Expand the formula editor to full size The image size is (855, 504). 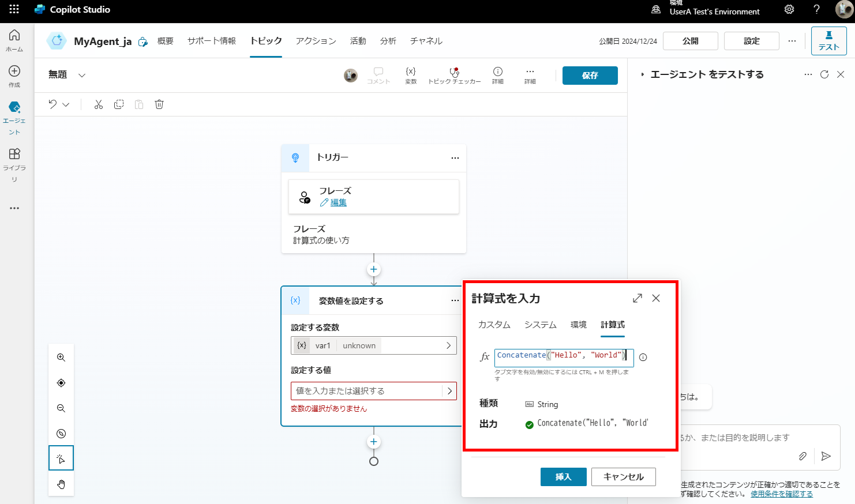point(637,298)
